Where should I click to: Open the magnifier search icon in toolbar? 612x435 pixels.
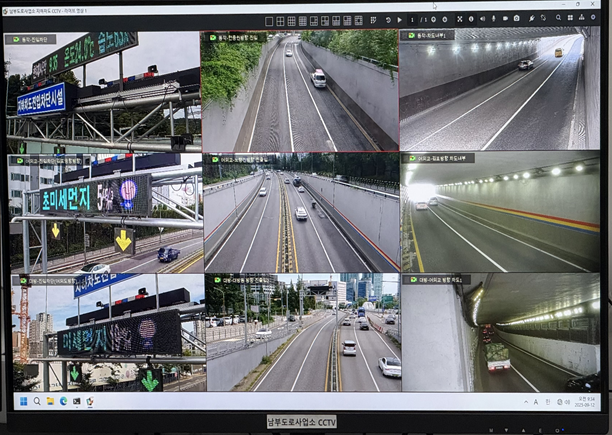point(558,20)
